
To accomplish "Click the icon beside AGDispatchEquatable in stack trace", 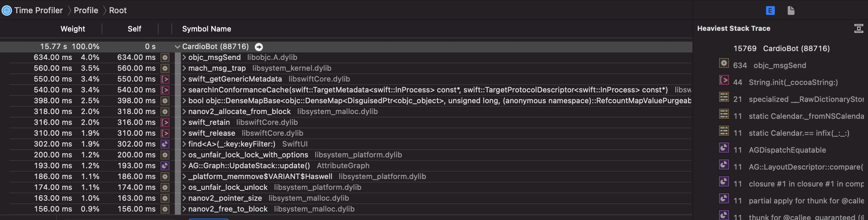I will (724, 148).
